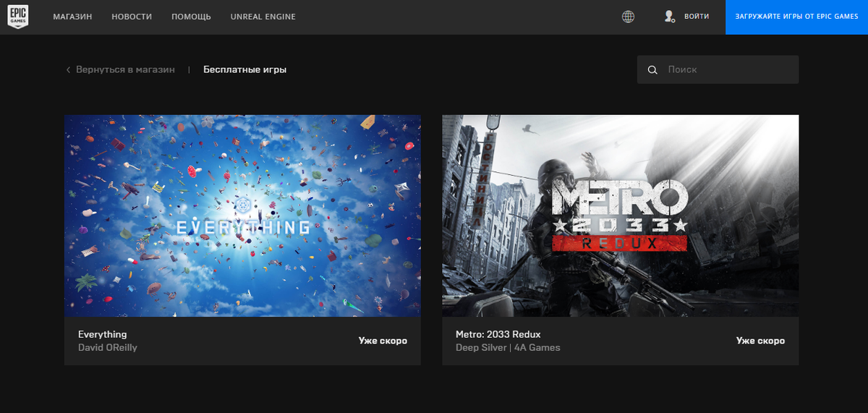
Task: Open the НОВОСТИ menu item
Action: click(132, 17)
